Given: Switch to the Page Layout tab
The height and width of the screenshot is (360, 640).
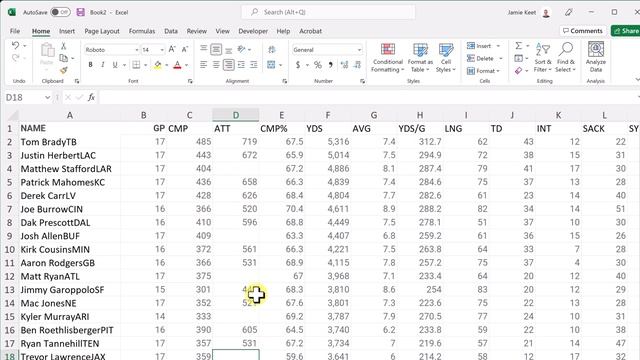Looking at the screenshot, I should coord(102,31).
